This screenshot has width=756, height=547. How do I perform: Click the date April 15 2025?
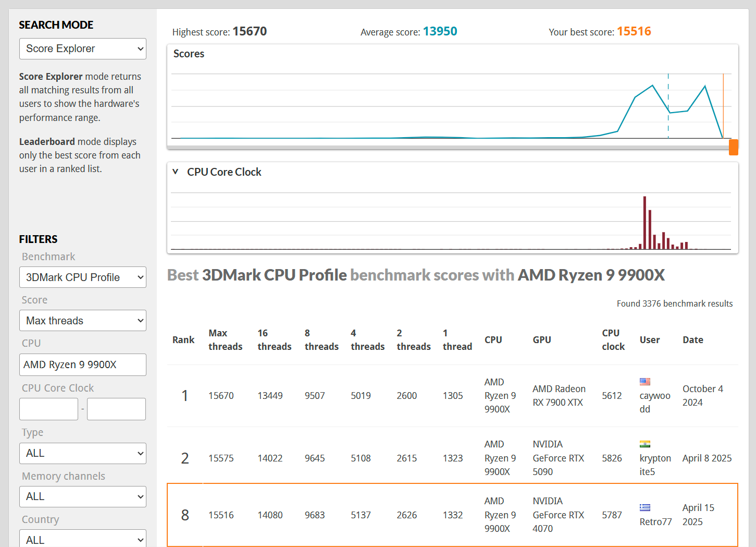tap(698, 515)
